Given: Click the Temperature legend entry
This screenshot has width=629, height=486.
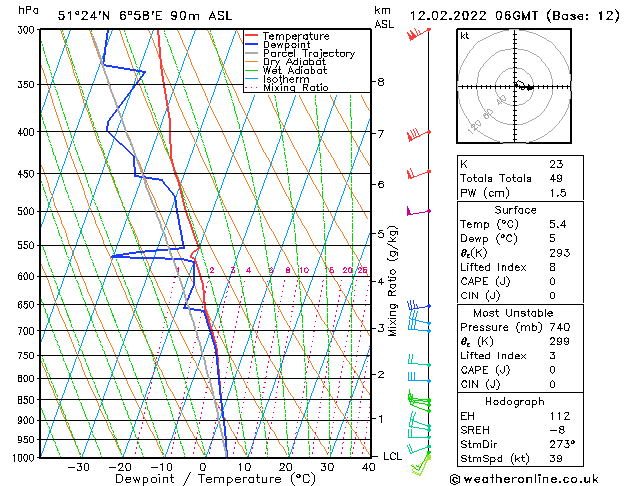Looking at the screenshot, I should click(287, 36).
